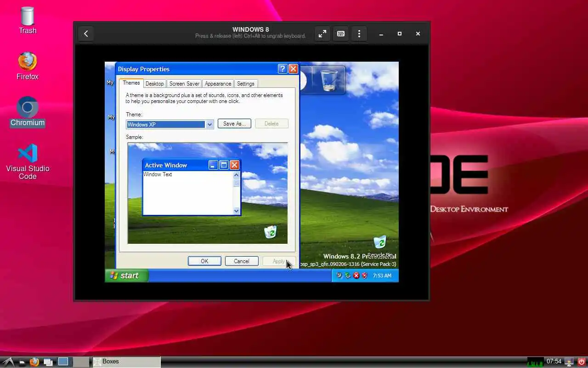Click the Window Text sample label

(x=158, y=174)
